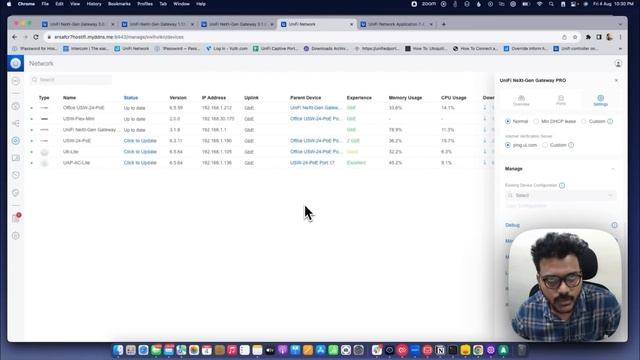Switch to the Overview tab in device panel
Viewport: 640px width, 360px height.
pos(521,100)
